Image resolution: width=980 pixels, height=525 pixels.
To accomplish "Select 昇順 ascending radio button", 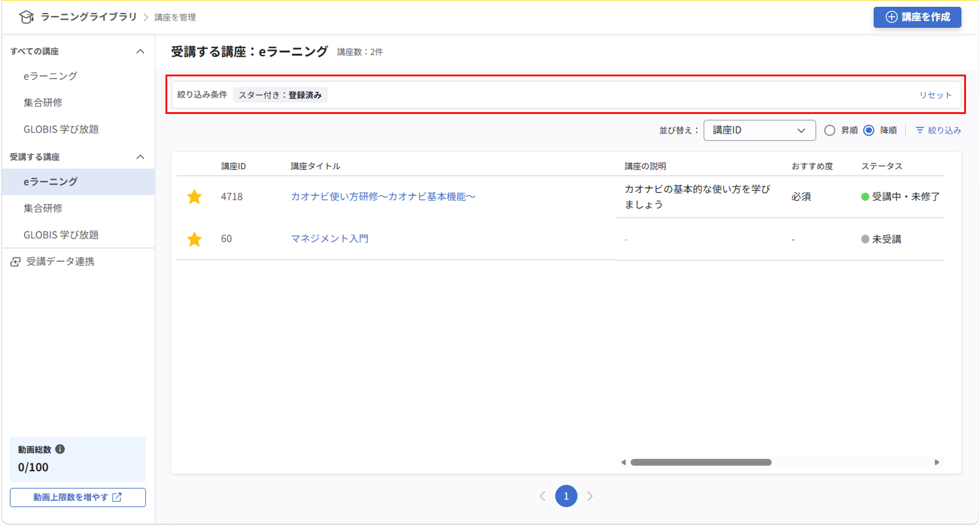I will coord(829,130).
